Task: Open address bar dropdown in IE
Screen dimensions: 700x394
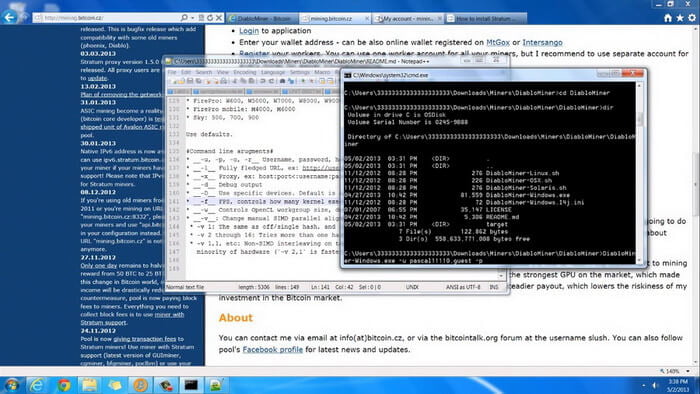Action: point(192,18)
